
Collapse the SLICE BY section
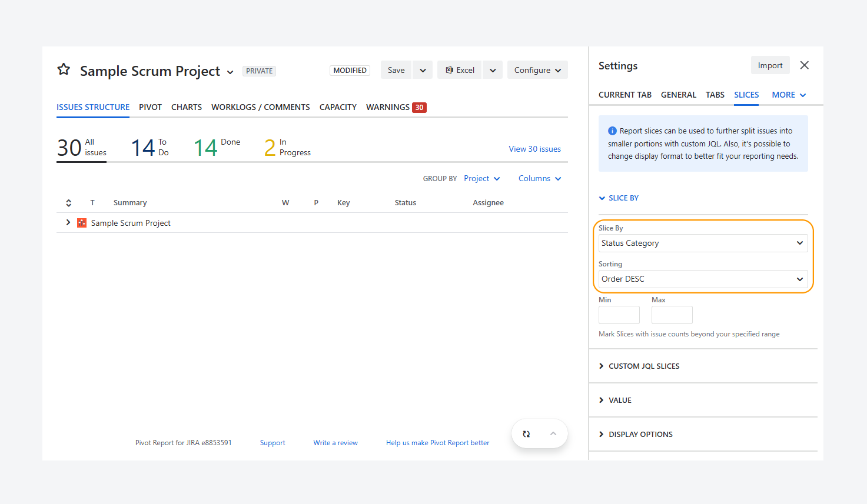pos(619,198)
